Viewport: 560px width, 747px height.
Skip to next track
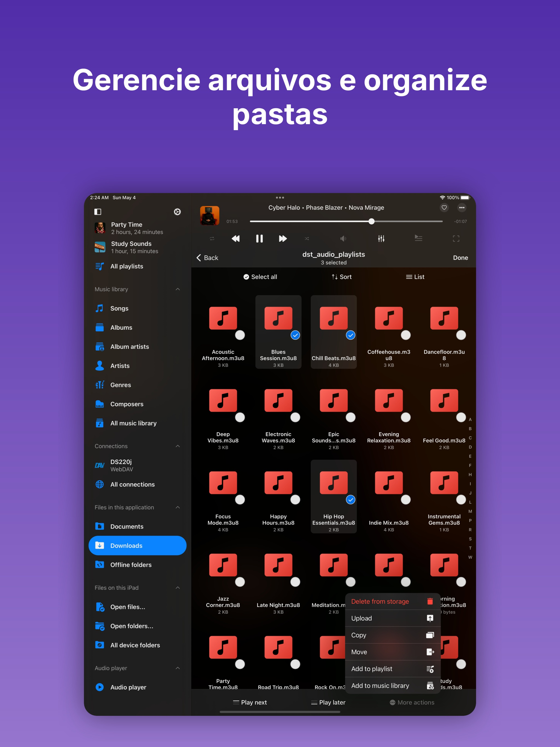283,239
